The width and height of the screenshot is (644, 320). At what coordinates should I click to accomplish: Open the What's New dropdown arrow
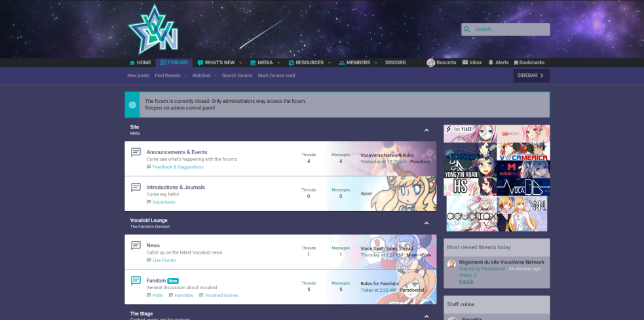[x=240, y=63]
